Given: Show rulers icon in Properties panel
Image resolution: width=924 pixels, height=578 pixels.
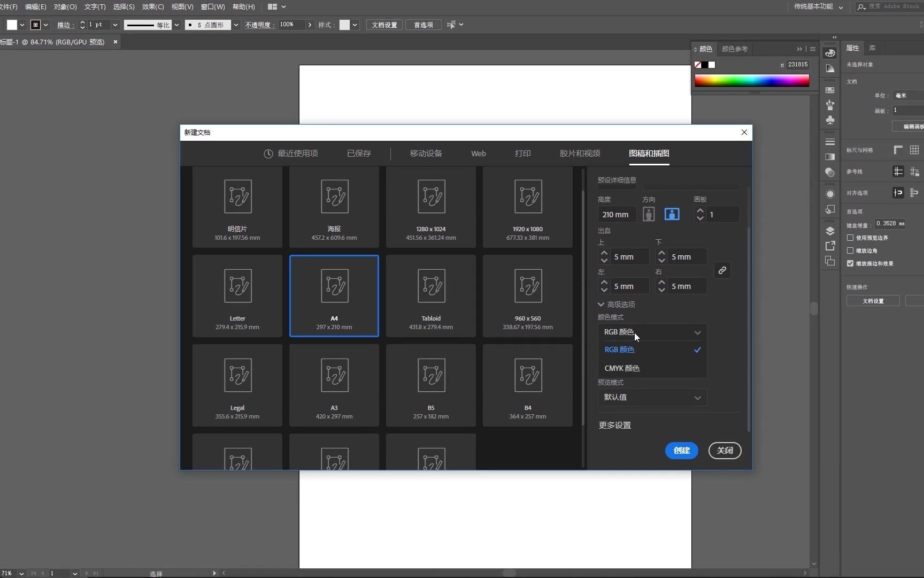Looking at the screenshot, I should (x=898, y=150).
